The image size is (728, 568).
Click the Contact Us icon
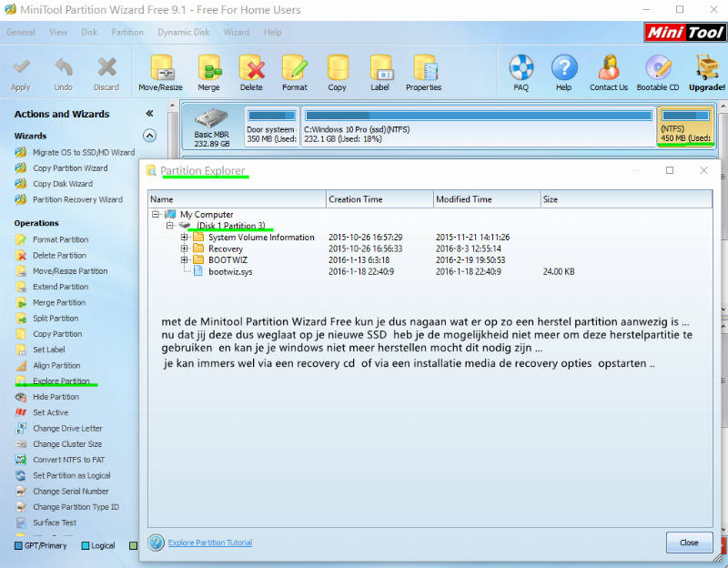coord(609,67)
